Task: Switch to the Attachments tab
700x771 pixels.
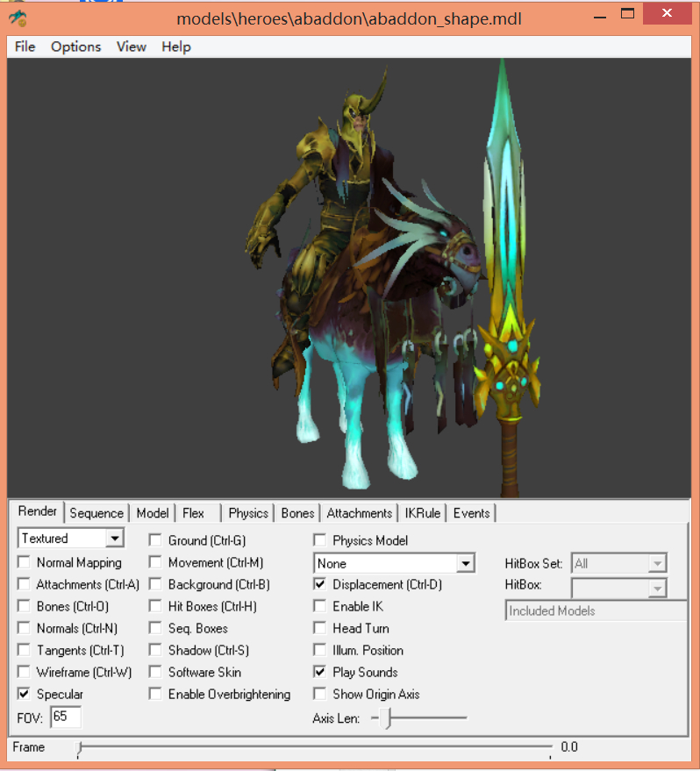Action: [360, 513]
